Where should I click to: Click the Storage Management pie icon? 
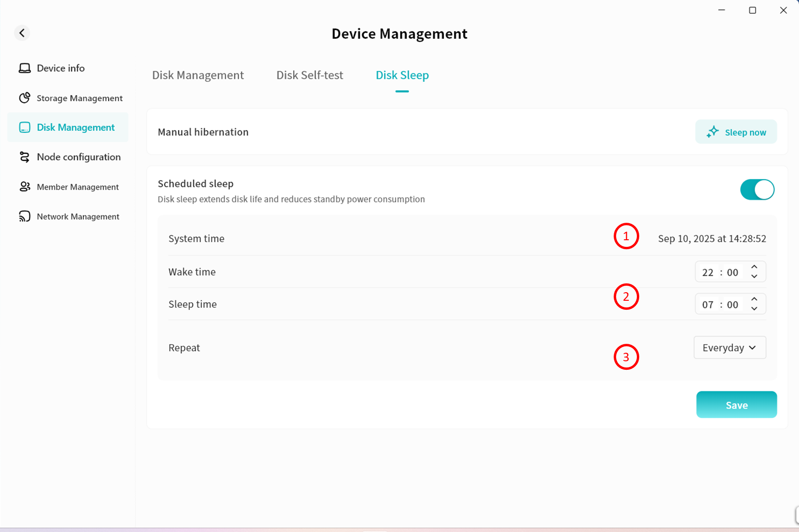click(x=25, y=98)
